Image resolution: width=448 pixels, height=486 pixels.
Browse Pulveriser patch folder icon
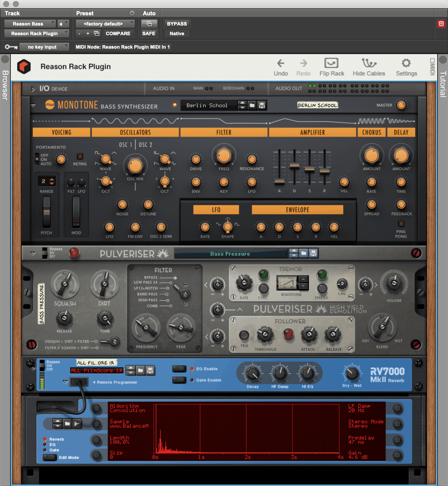coord(304,253)
